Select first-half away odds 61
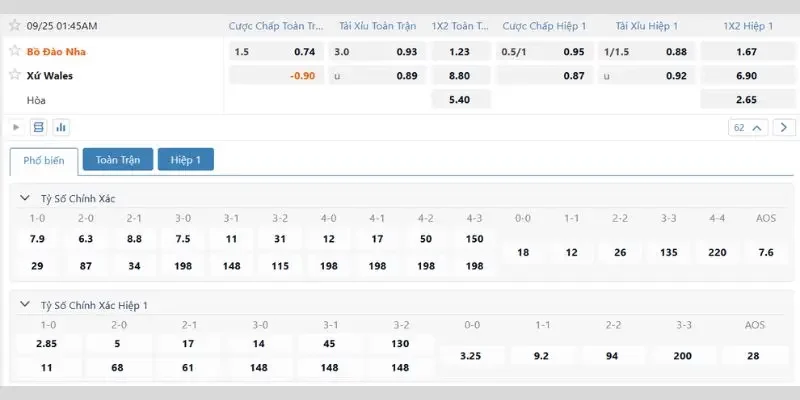Image resolution: width=800 pixels, height=400 pixels. (188, 367)
